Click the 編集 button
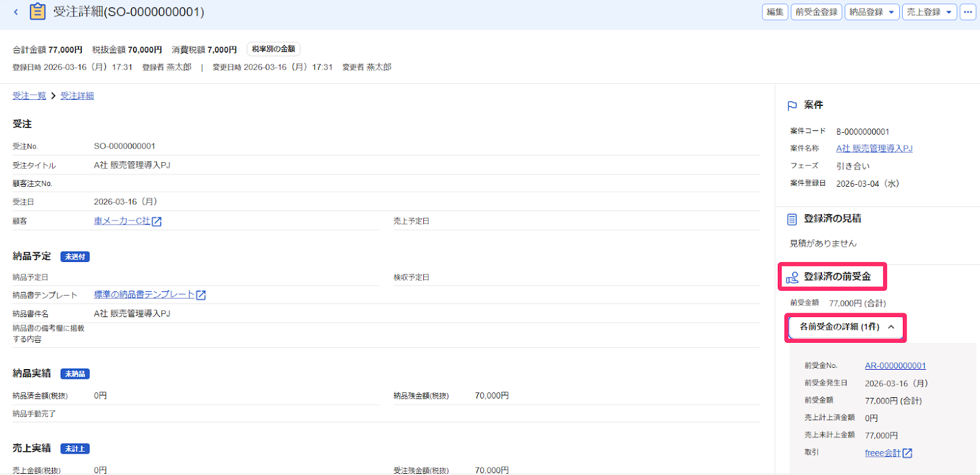This screenshot has height=475, width=980. (775, 12)
